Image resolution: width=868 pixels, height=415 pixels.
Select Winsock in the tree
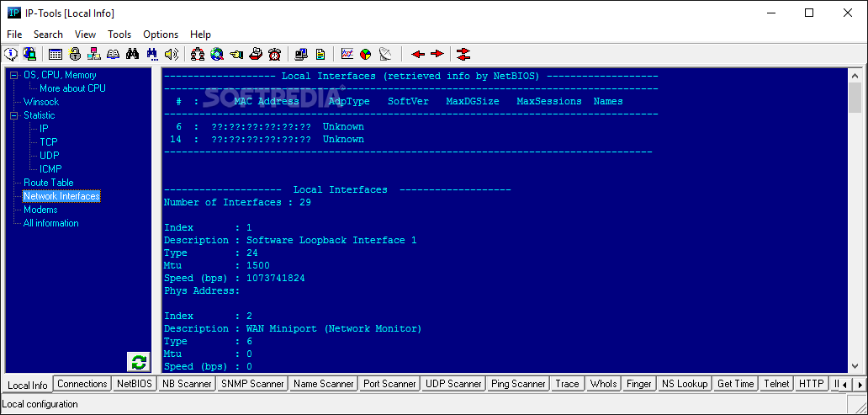coord(41,102)
